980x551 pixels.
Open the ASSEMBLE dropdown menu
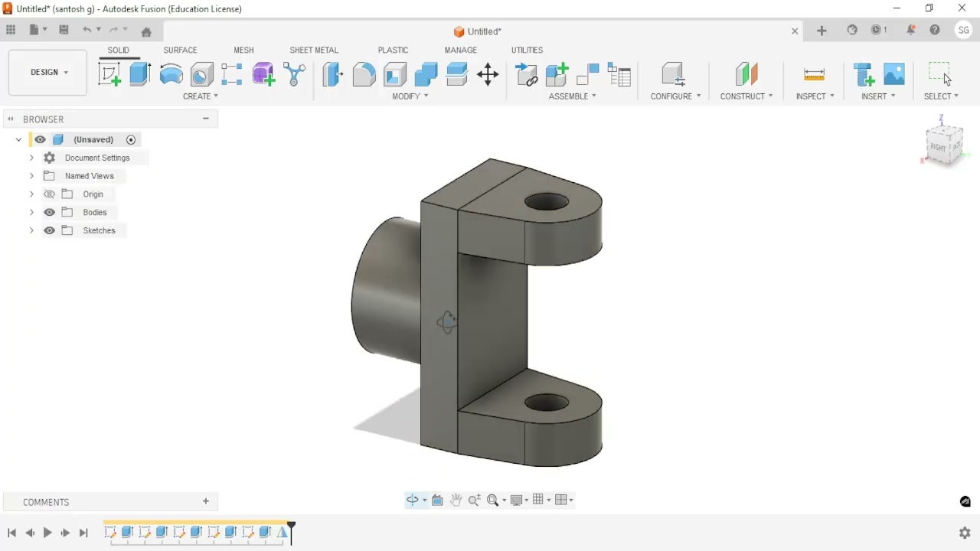pyautogui.click(x=573, y=96)
